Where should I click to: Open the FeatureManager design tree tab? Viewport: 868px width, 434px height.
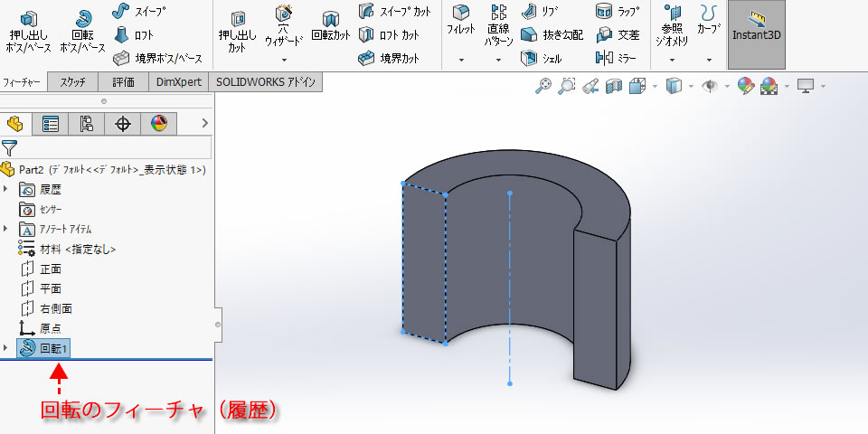click(15, 124)
